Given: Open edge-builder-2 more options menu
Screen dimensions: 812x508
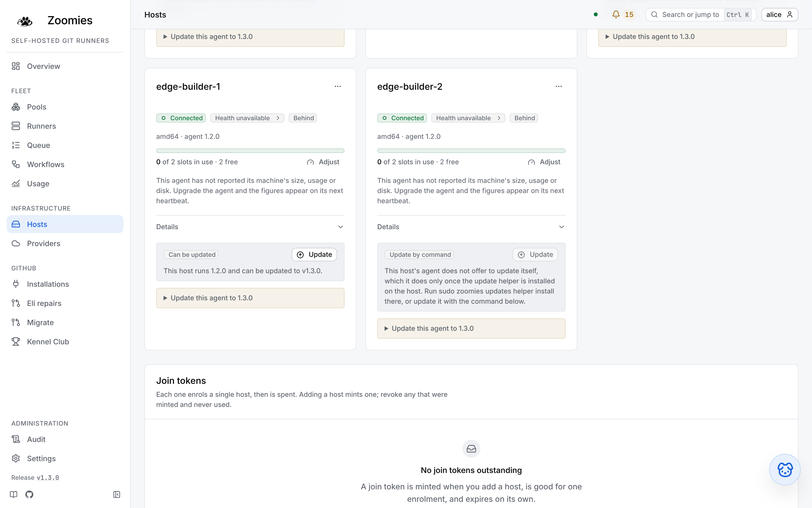Looking at the screenshot, I should pyautogui.click(x=559, y=86).
